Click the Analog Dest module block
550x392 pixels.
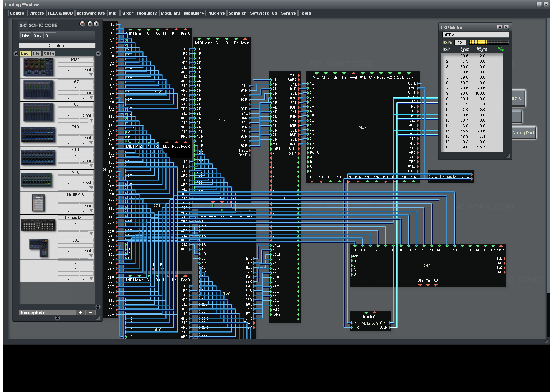click(x=524, y=133)
